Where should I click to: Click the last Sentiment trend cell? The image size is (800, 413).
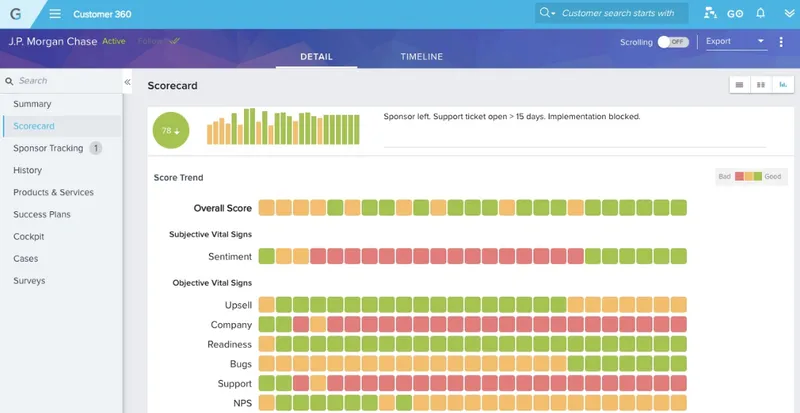point(679,256)
